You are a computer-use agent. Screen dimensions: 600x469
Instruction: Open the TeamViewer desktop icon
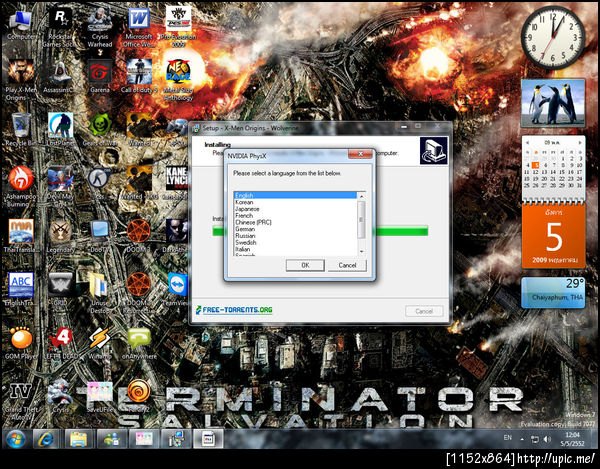[178, 289]
